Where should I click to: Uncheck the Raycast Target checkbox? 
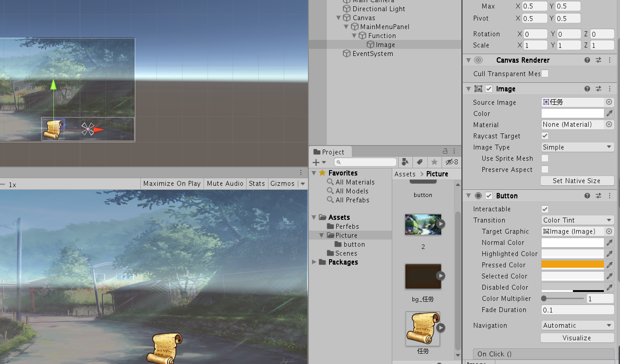tap(545, 136)
